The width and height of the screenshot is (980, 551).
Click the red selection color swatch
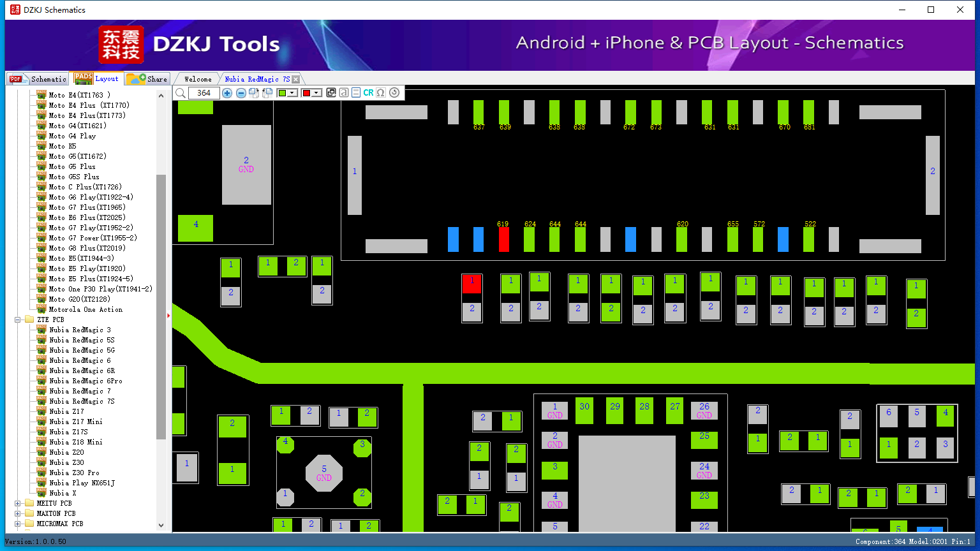point(306,93)
